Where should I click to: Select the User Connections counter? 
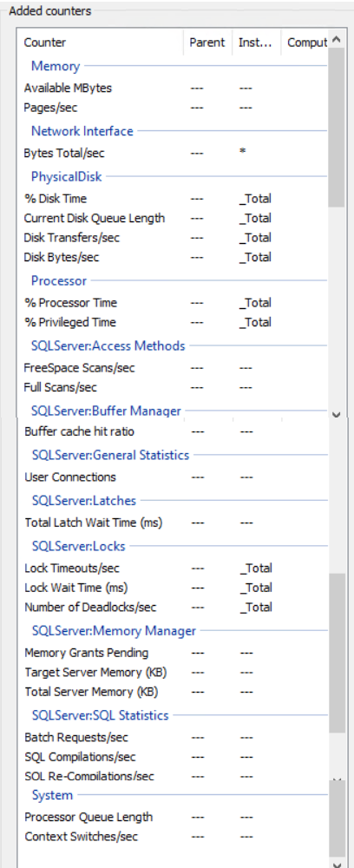[174, 477]
